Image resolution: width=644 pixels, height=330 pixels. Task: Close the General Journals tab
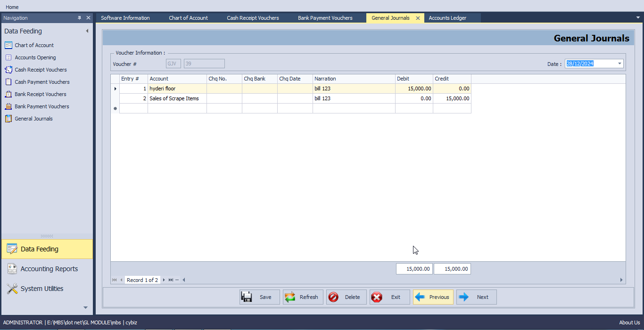click(418, 18)
